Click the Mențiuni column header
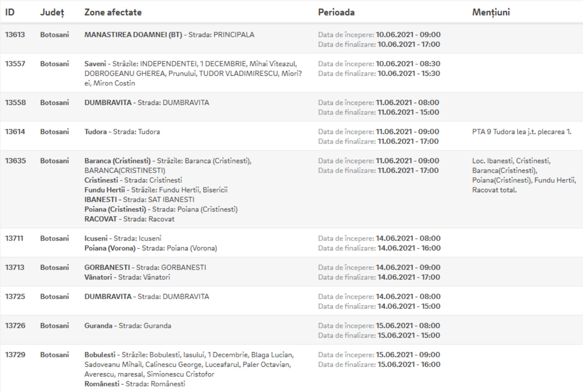The image size is (583, 392). click(491, 12)
